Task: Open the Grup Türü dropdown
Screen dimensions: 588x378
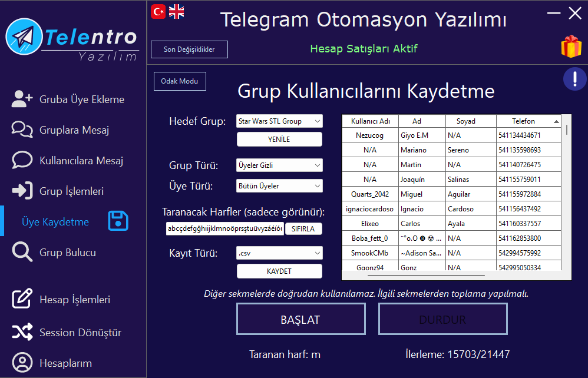Action: 279,165
